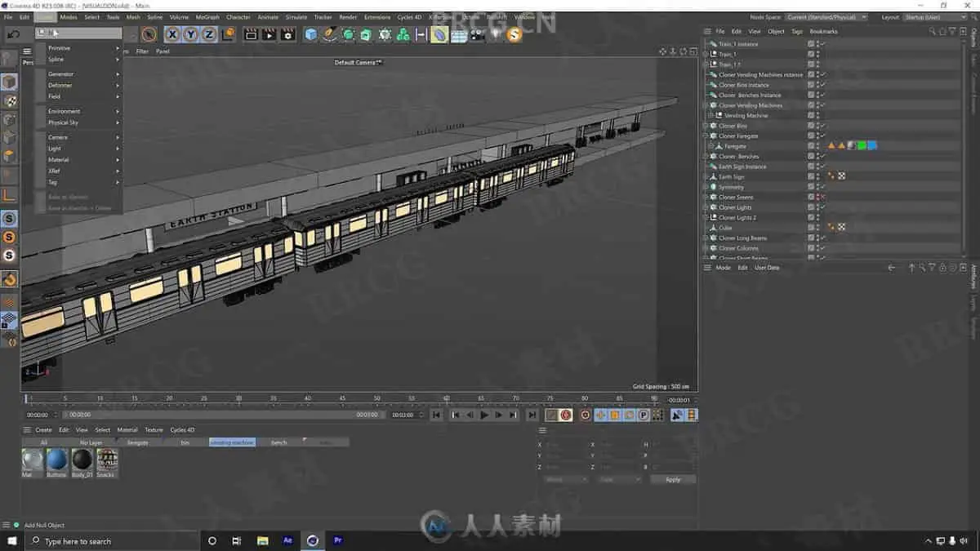Screen dimensions: 980x551
Task: Click blue material tag on Faregate
Action: pyautogui.click(x=872, y=146)
